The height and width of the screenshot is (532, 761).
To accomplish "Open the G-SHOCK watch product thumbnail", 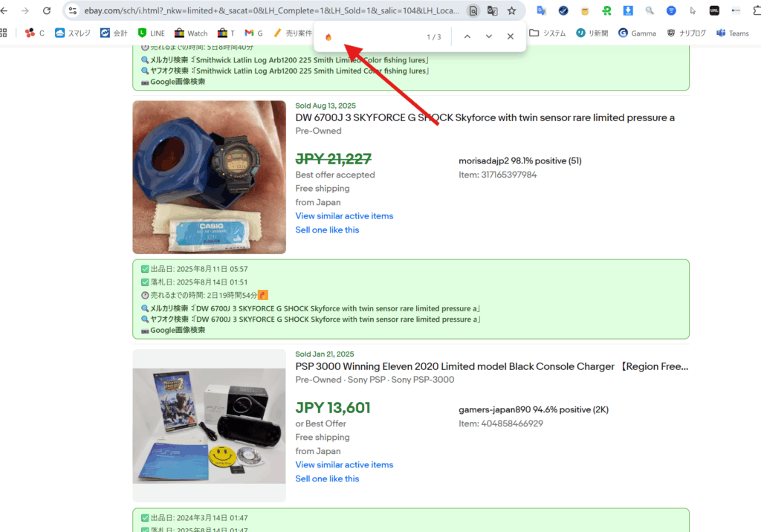I will tap(209, 177).
